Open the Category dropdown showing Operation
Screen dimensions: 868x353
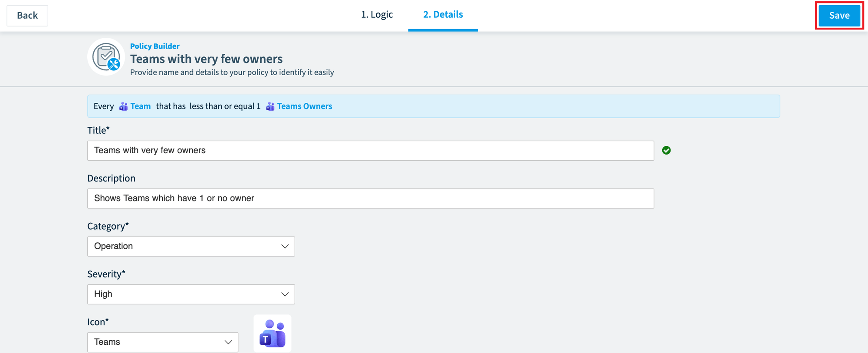pyautogui.click(x=191, y=246)
